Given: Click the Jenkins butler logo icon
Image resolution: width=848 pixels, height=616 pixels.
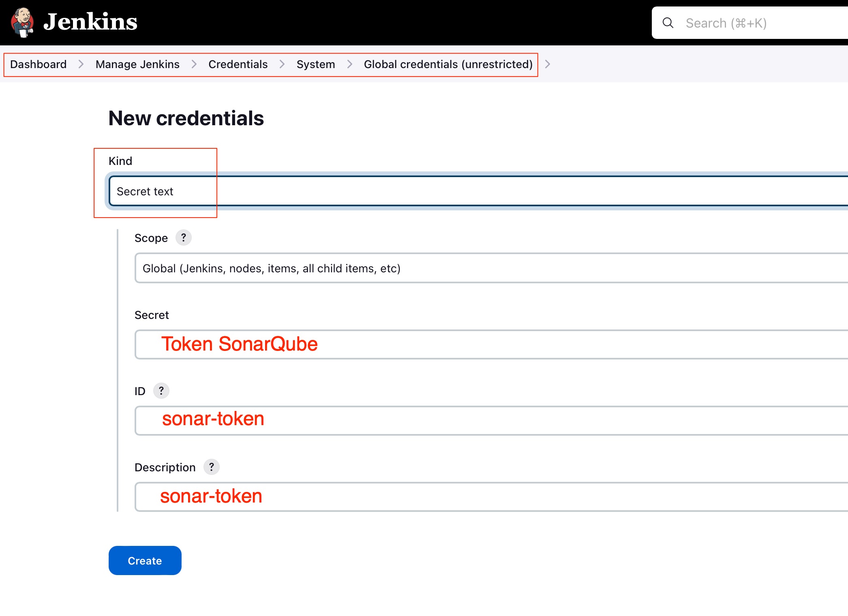Looking at the screenshot, I should pyautogui.click(x=22, y=22).
